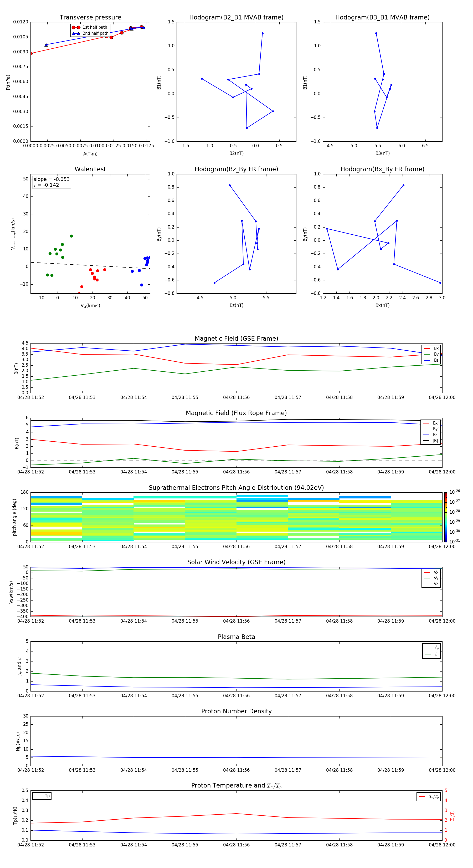Click the "Bx(nT)" x-axis label
The image size is (473, 868).
382,305
